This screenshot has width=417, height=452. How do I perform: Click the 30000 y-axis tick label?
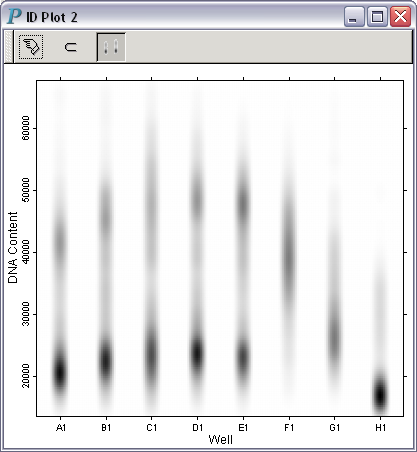(x=25, y=314)
